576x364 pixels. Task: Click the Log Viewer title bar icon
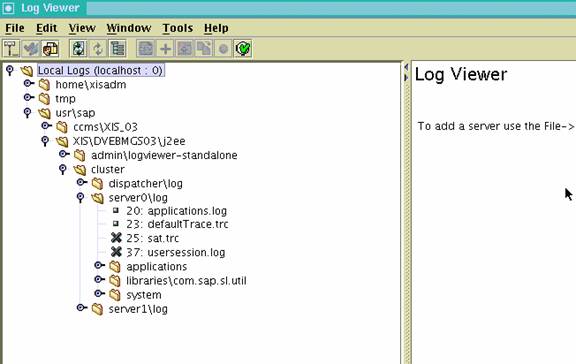[8, 8]
